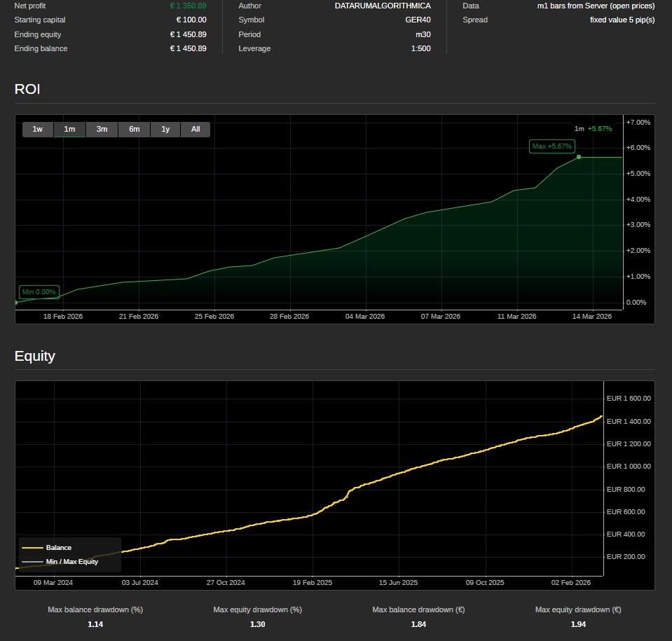Click the GER40 symbol value
This screenshot has height=641, width=672.
tap(418, 20)
